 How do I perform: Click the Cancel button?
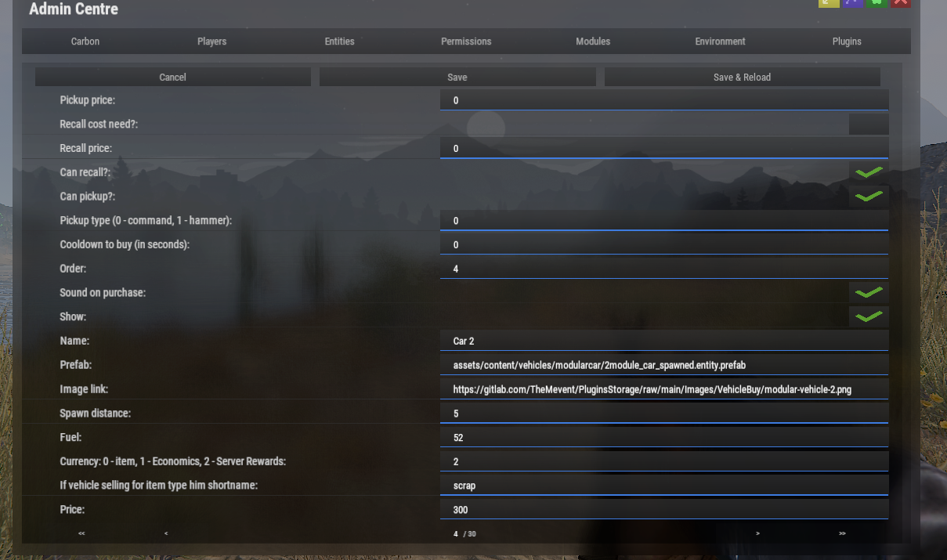click(173, 77)
